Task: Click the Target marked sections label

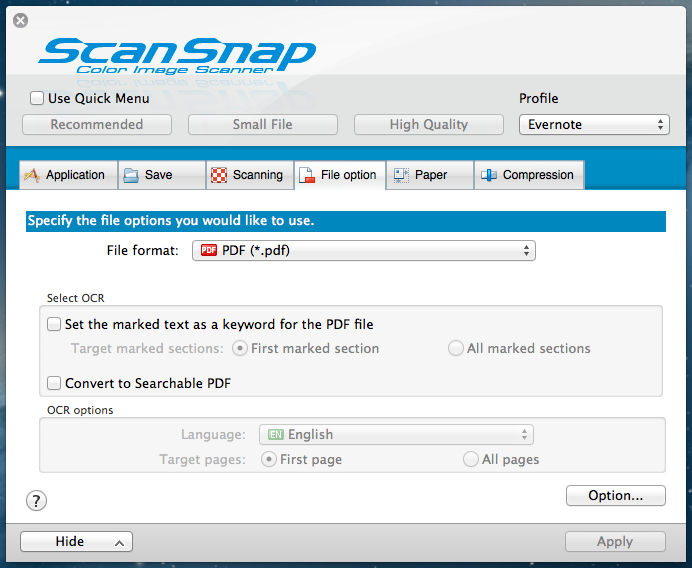Action: (147, 349)
